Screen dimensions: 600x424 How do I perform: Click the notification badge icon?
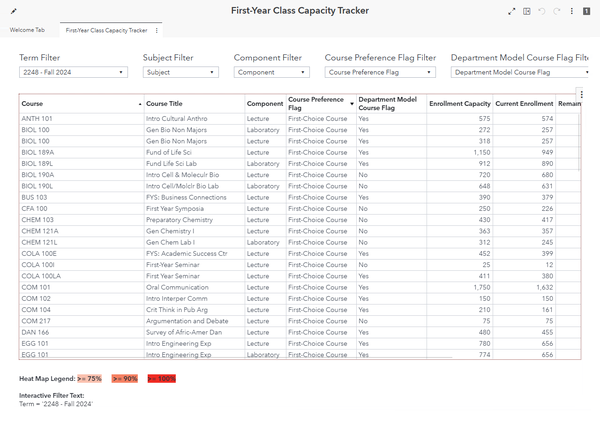[586, 11]
